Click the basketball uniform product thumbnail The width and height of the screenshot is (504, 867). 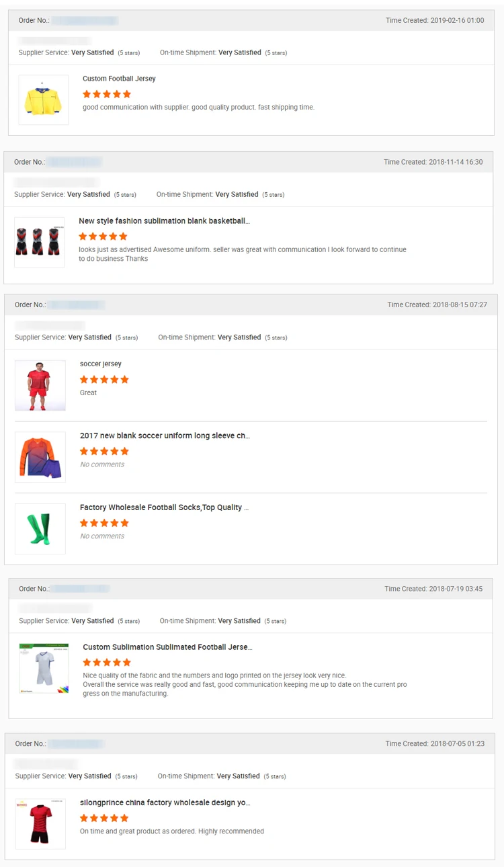(39, 242)
